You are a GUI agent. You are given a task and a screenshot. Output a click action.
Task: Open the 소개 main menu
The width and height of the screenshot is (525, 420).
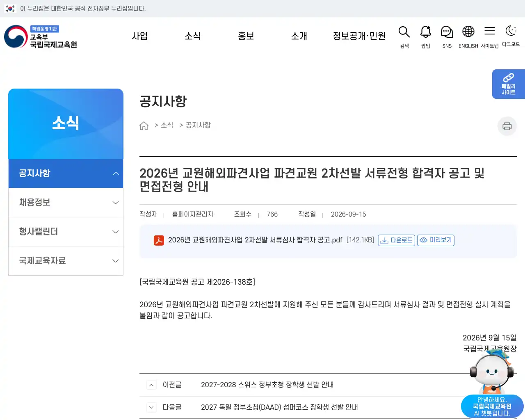pyautogui.click(x=299, y=36)
